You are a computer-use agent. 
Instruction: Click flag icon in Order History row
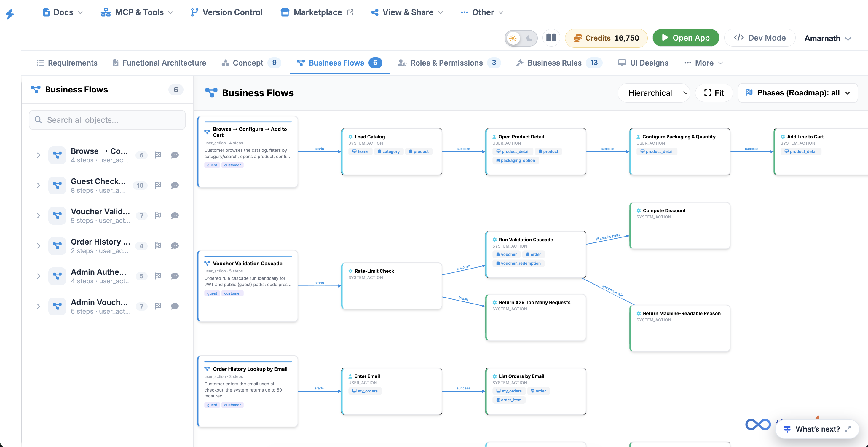(x=158, y=245)
